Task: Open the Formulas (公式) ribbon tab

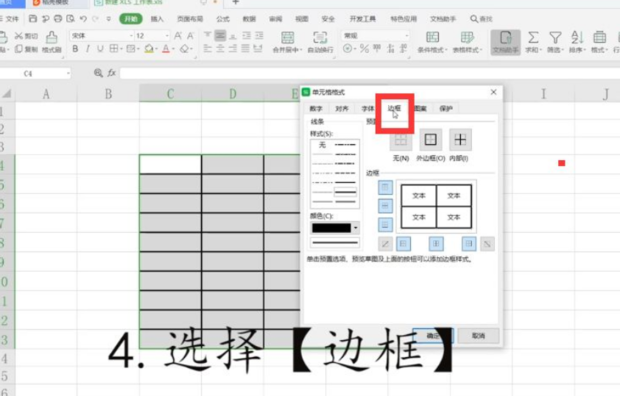Action: [223, 19]
